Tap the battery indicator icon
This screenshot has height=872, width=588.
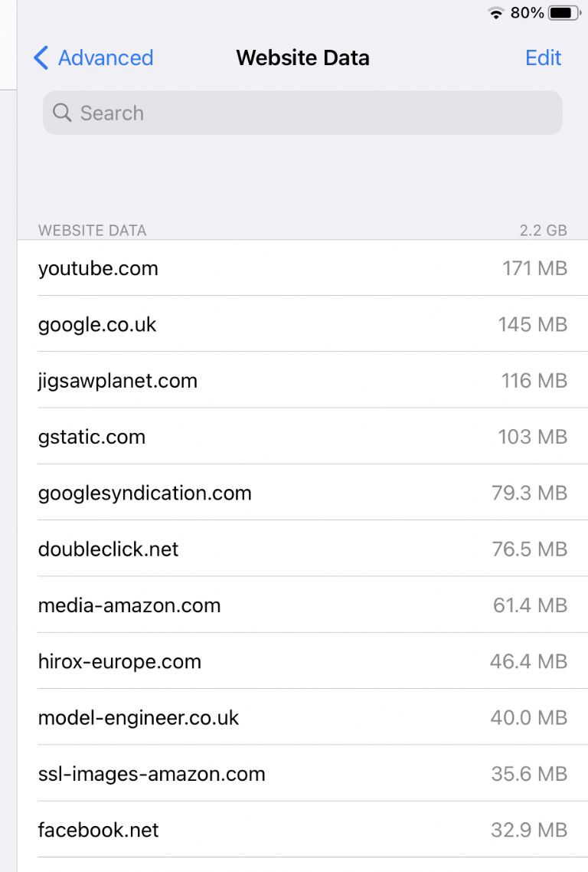coord(565,13)
